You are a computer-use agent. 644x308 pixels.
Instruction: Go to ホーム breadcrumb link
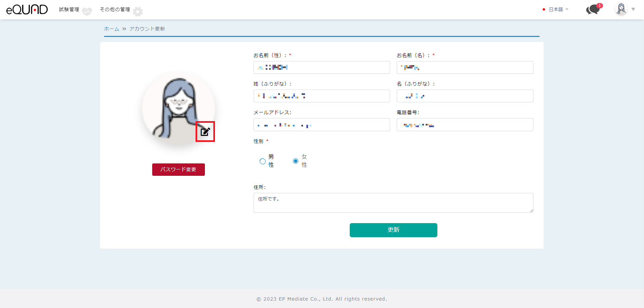pyautogui.click(x=112, y=29)
